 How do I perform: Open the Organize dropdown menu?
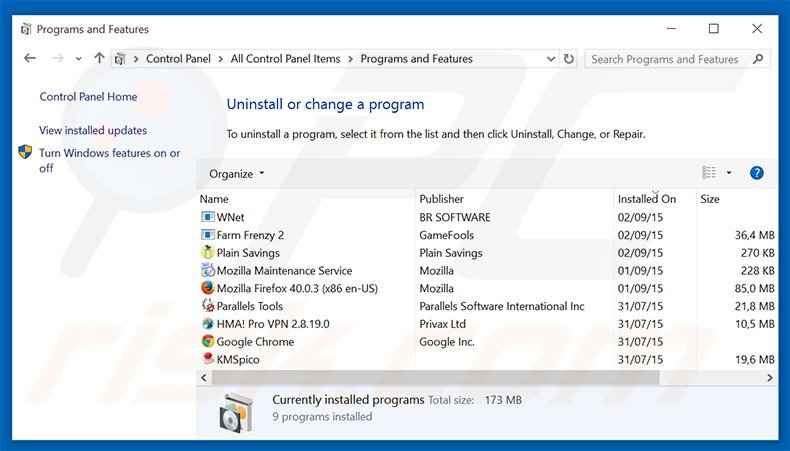pos(236,174)
